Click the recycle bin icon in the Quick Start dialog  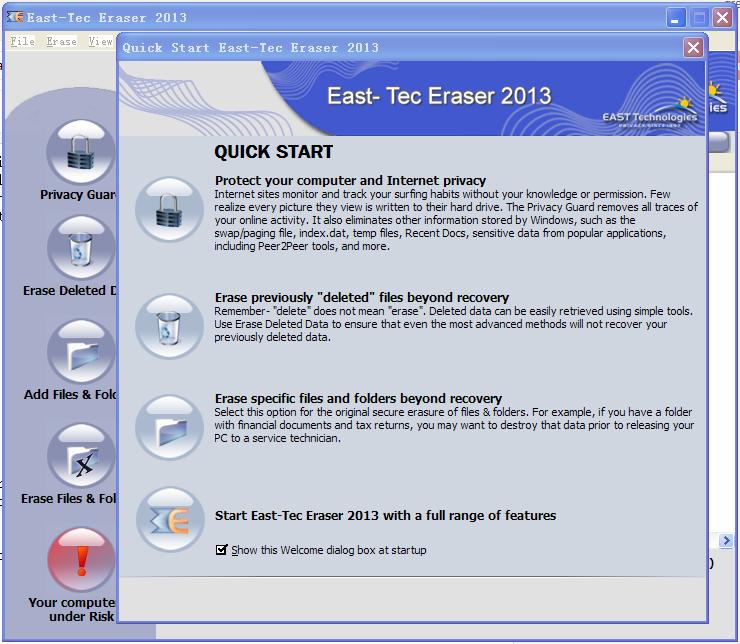(x=169, y=326)
